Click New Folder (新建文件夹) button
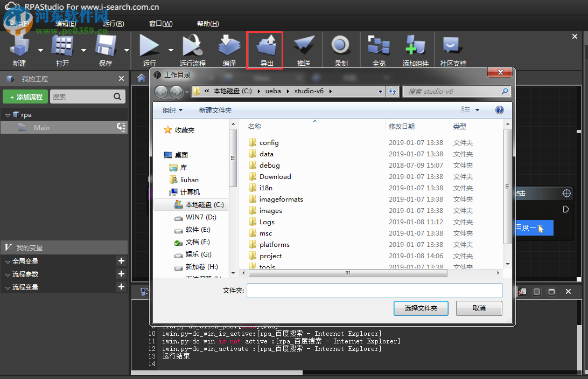 click(x=215, y=110)
